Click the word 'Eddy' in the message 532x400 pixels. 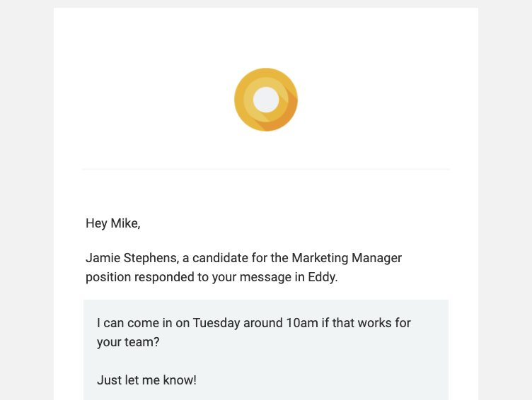pos(322,277)
